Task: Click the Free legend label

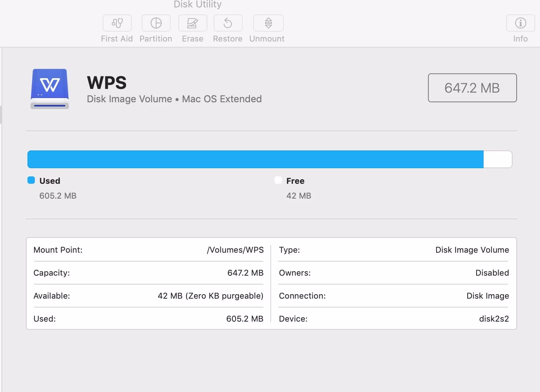Action: pos(295,181)
